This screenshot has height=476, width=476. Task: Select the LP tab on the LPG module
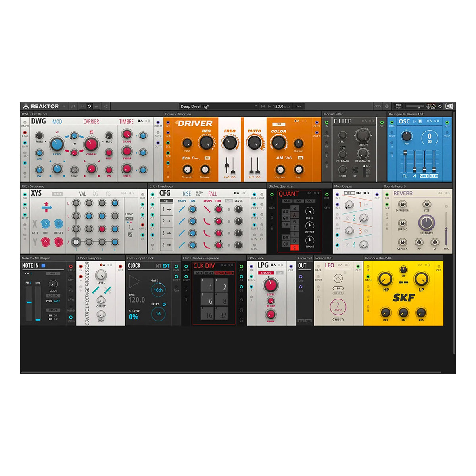click(280, 273)
